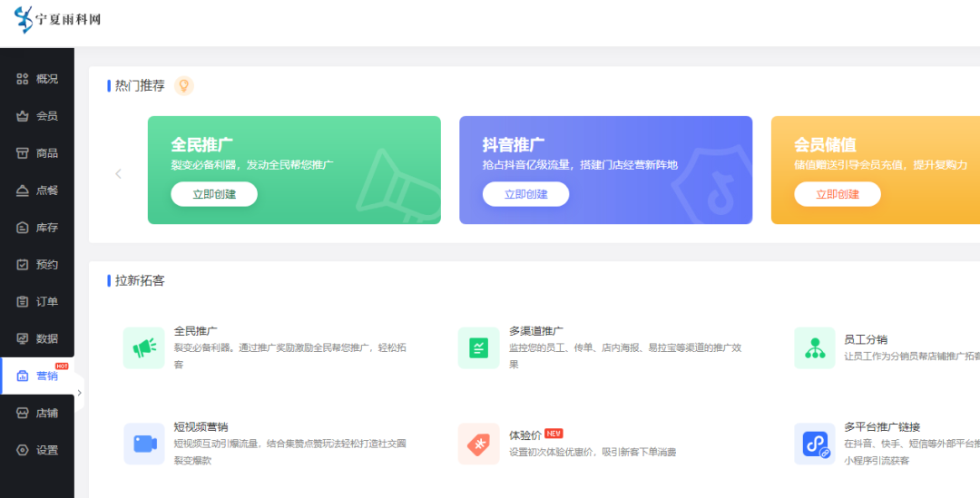Click the 点餐 label in sidebar

coord(47,190)
